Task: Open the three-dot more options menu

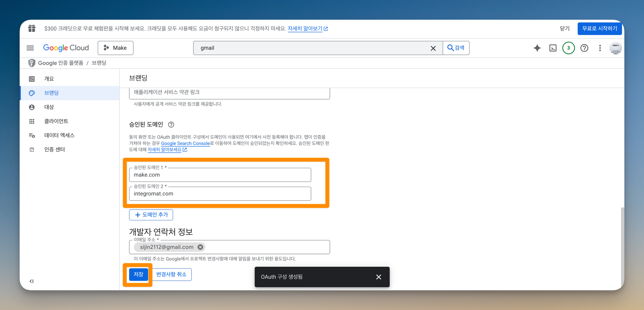Action: coord(600,48)
